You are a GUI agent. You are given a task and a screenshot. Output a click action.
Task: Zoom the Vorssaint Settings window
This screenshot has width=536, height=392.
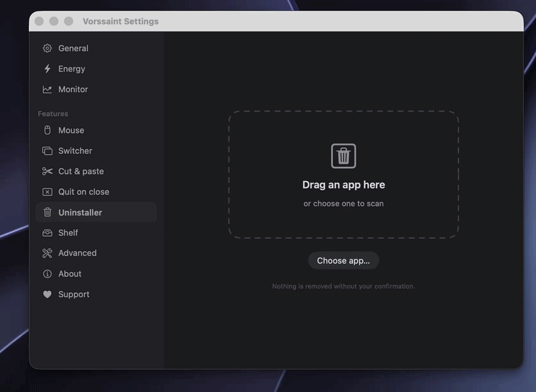click(69, 21)
